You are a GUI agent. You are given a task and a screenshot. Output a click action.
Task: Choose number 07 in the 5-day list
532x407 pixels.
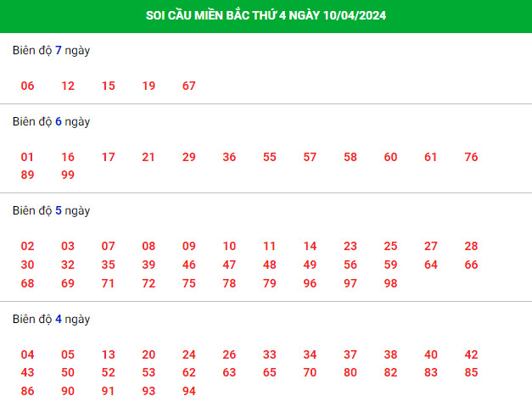coord(109,246)
